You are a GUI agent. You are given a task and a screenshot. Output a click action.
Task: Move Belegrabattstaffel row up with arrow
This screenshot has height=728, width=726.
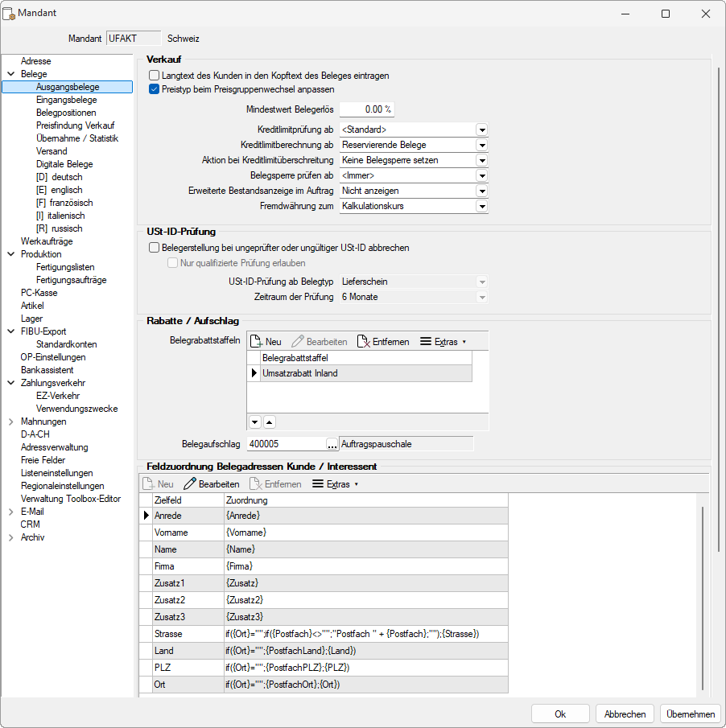click(269, 422)
